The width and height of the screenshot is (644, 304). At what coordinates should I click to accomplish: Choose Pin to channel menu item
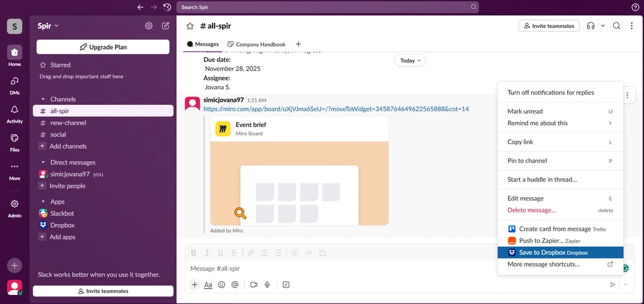point(560,161)
